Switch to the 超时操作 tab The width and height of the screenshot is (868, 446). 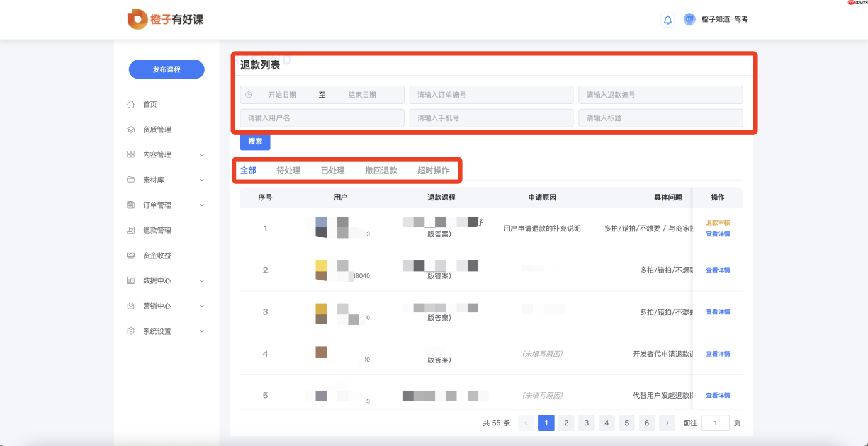point(433,170)
